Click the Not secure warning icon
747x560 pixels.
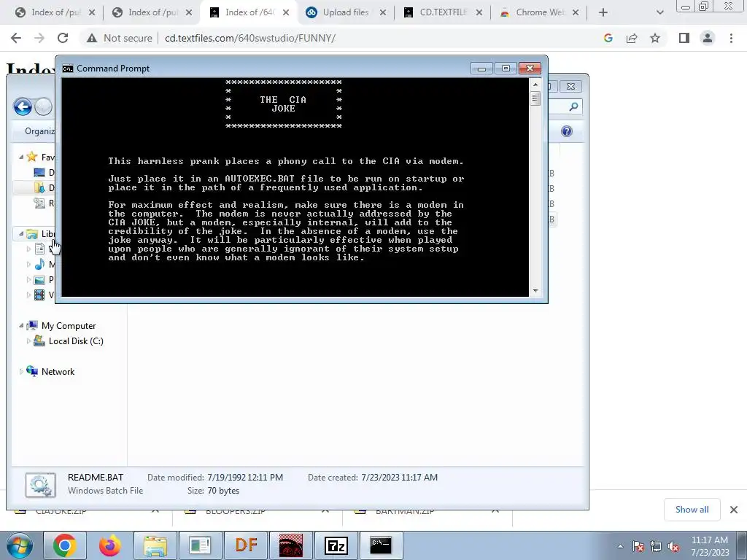pyautogui.click(x=92, y=38)
